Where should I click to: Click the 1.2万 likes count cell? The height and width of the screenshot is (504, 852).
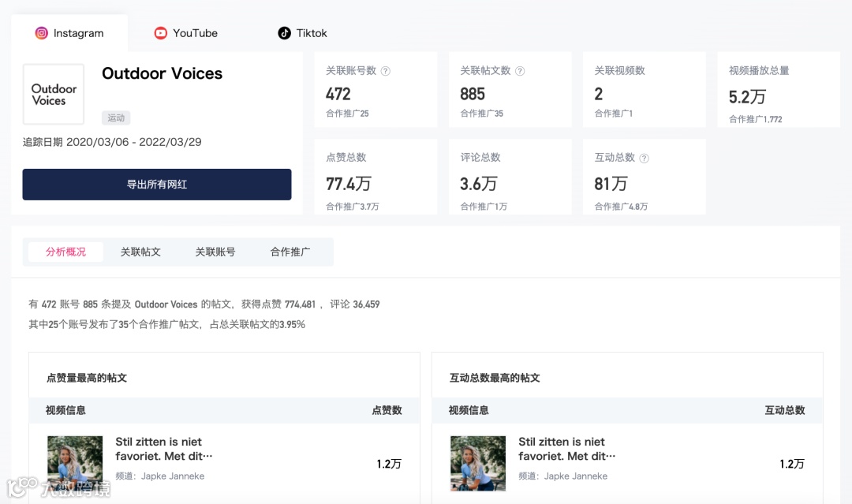tap(389, 464)
